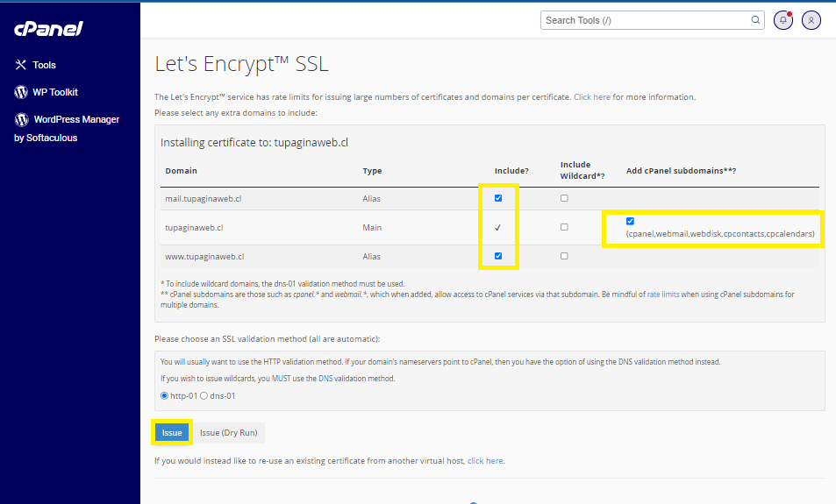Click the Tools wrench icon
Image resolution: width=836 pixels, height=504 pixels.
pos(21,65)
